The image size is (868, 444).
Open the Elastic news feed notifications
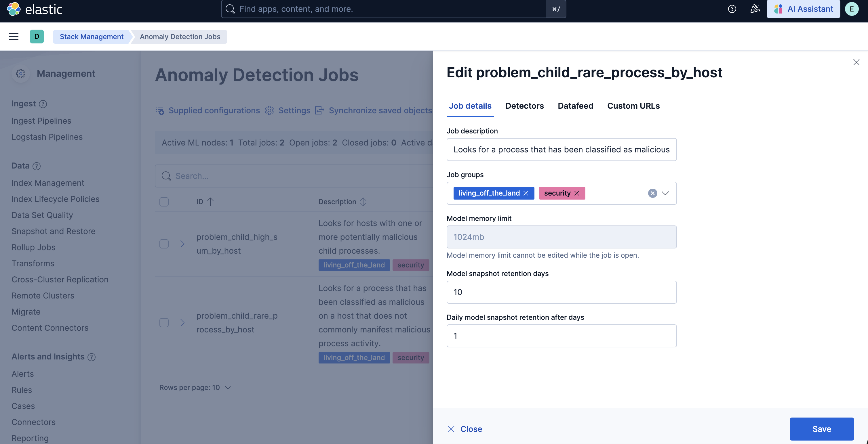(755, 9)
